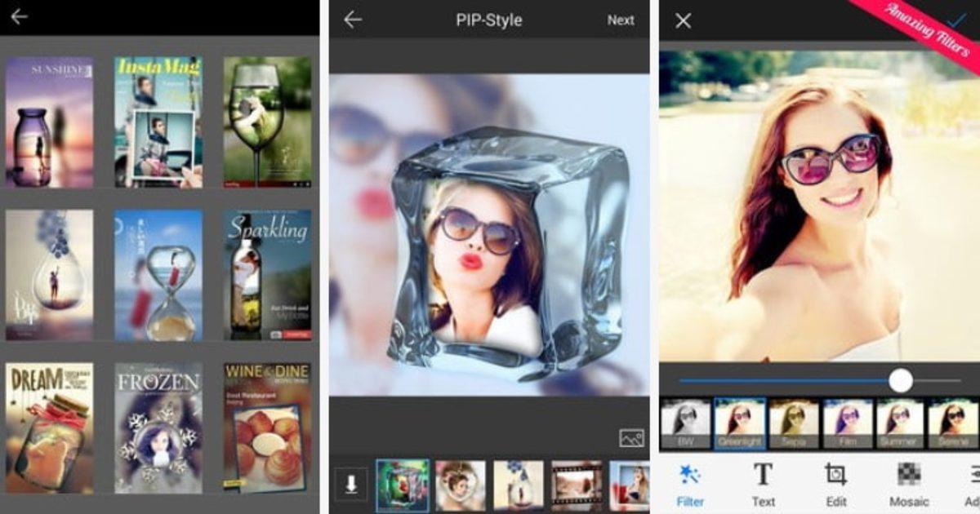The height and width of the screenshot is (514, 980).
Task: Go back from the PIP-Style screen
Action: 353,20
